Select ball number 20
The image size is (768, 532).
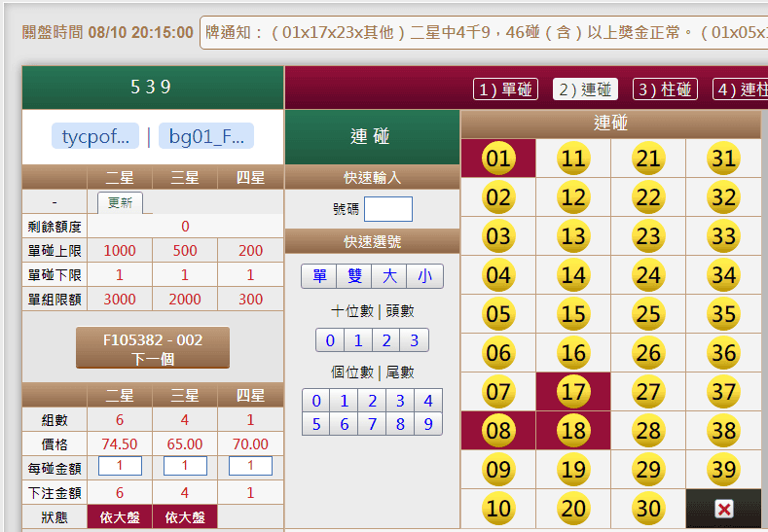[x=573, y=509]
